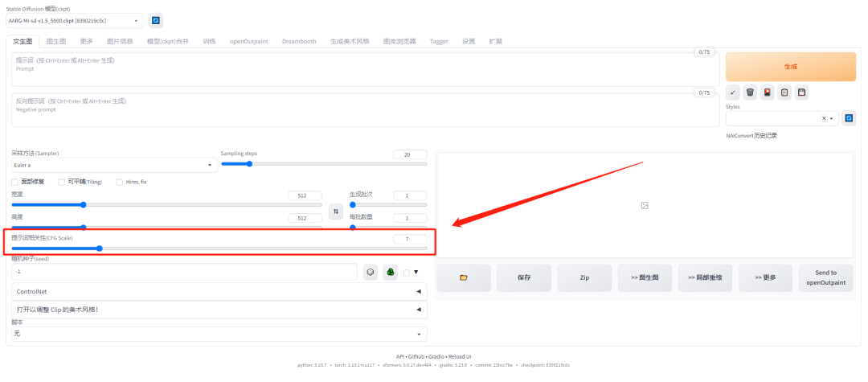Open output folder with folder icon button

pyautogui.click(x=464, y=277)
